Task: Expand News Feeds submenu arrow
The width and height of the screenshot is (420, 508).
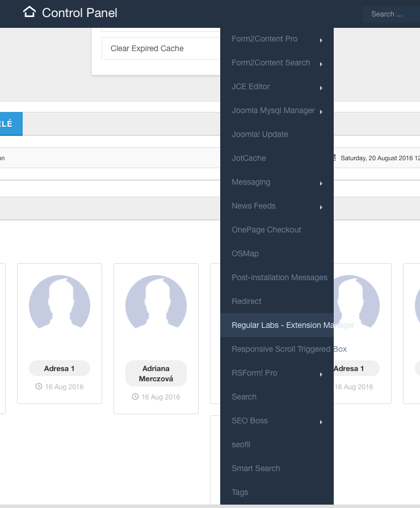Action: tap(321, 207)
